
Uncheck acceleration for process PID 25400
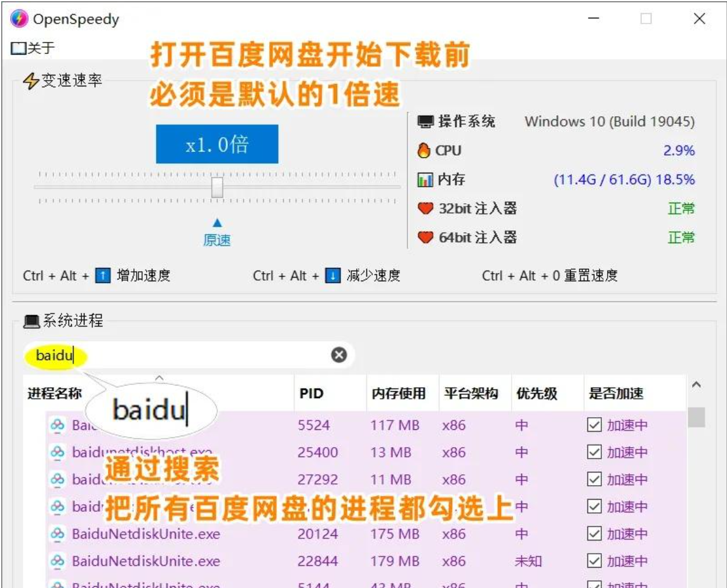594,451
